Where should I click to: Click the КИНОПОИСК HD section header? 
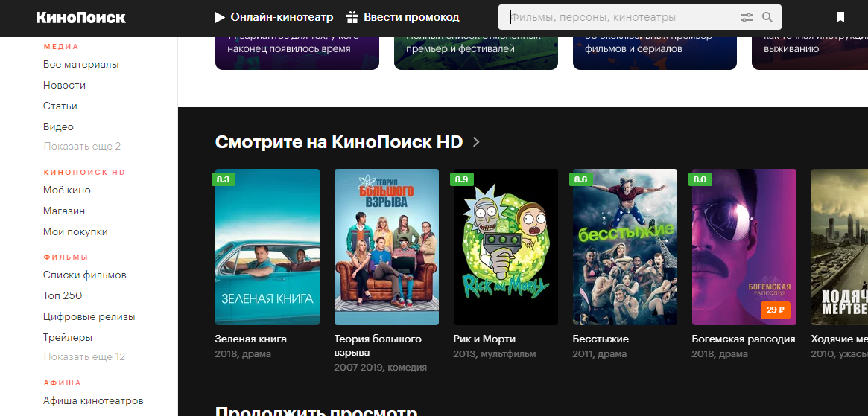pos(85,173)
